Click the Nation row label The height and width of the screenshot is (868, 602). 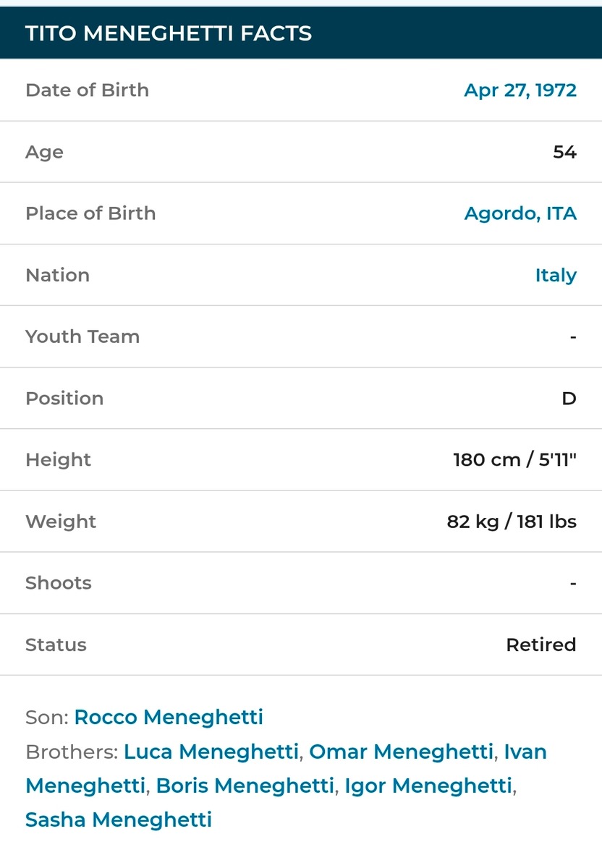pos(57,275)
